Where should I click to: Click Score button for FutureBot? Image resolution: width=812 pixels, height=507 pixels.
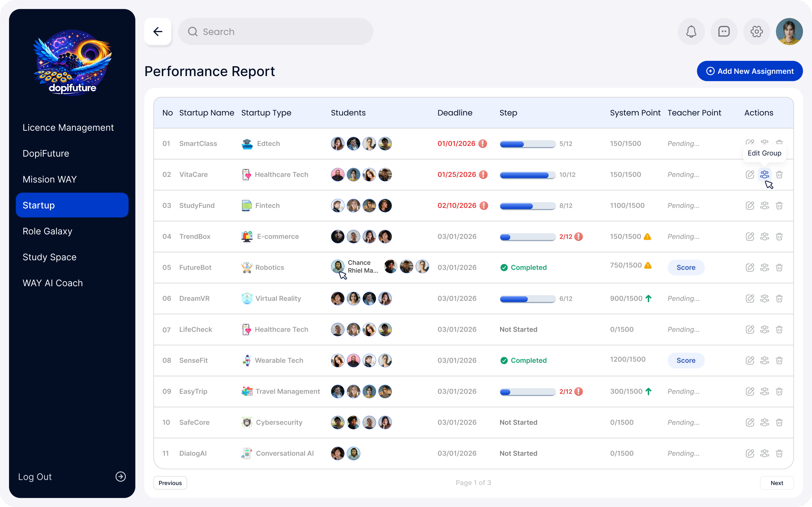tap(686, 268)
